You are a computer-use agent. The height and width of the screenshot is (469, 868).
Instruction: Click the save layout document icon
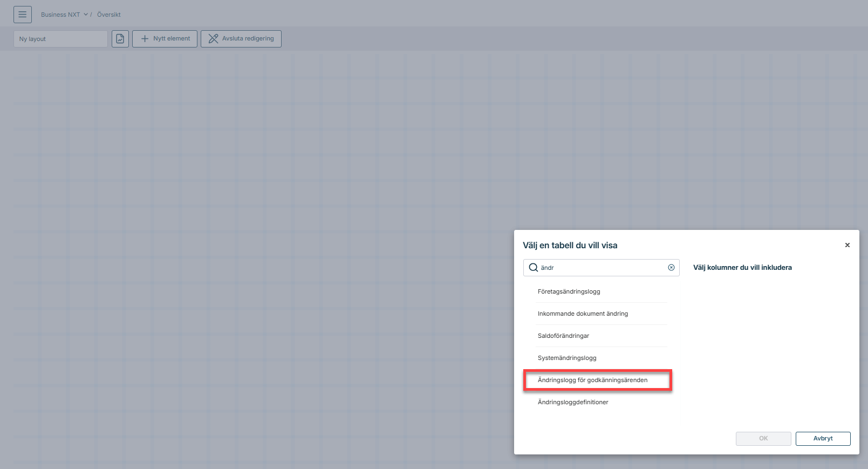pyautogui.click(x=120, y=39)
